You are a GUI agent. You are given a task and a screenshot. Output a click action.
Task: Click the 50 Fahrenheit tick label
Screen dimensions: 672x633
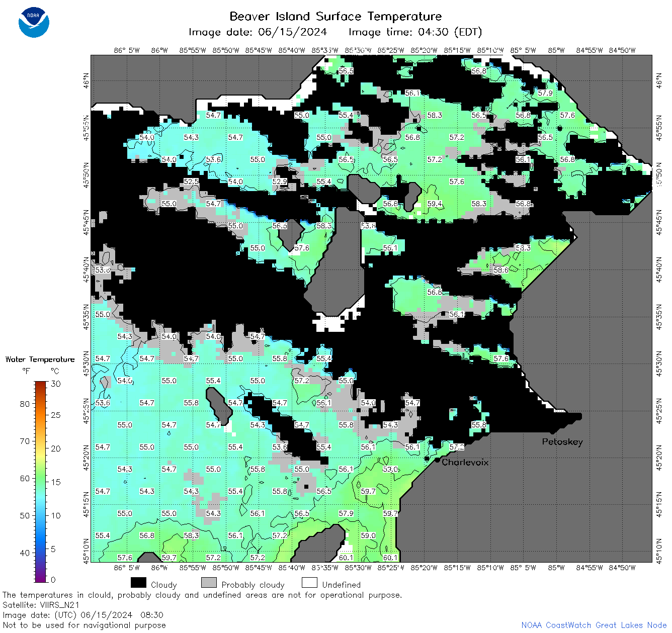pyautogui.click(x=25, y=515)
